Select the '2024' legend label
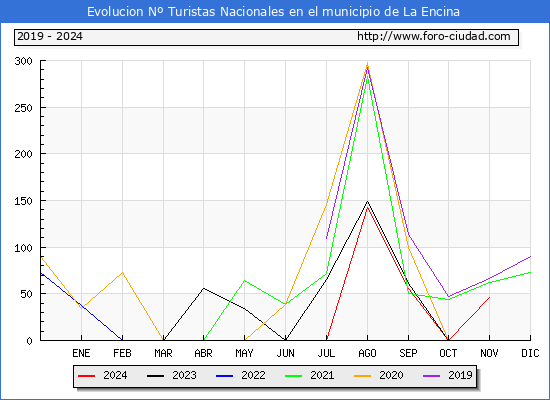Image resolution: width=550 pixels, height=400 pixels. tap(115, 375)
